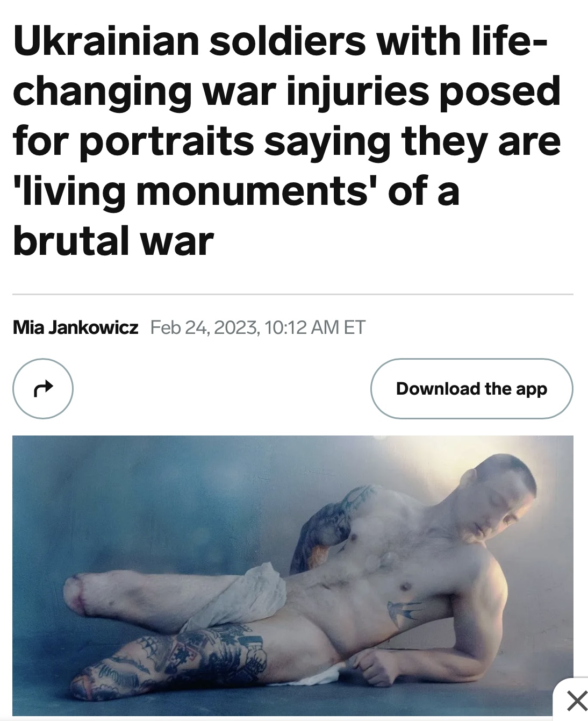The image size is (588, 721).
Task: Open author Mia Jankowicz's profile link
Action: tap(75, 327)
